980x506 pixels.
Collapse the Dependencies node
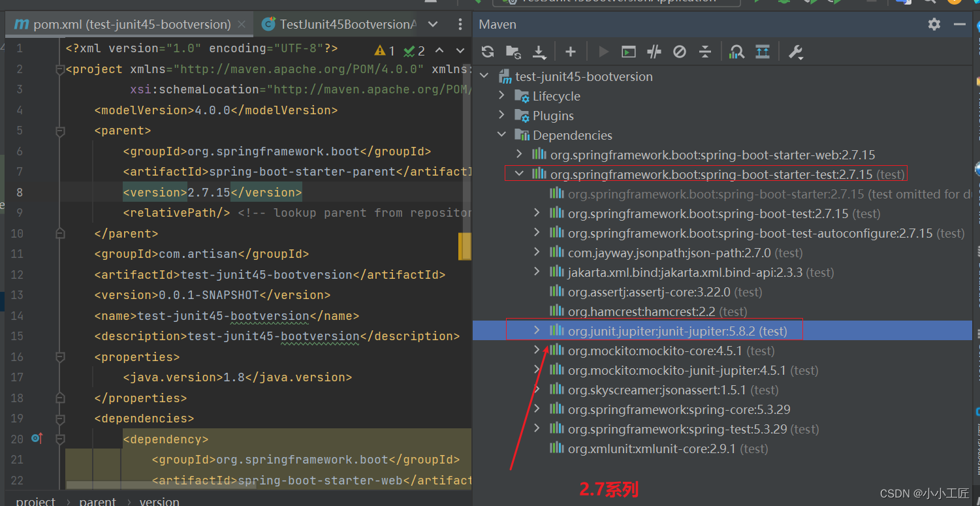pos(502,134)
